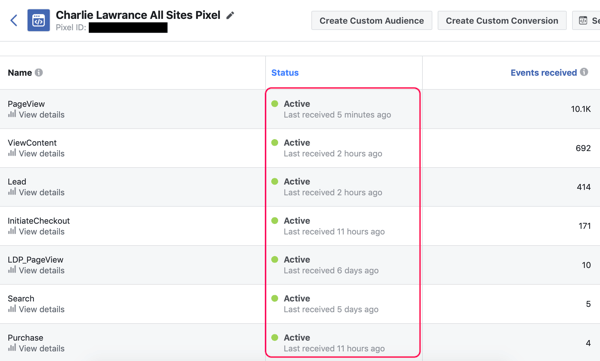Click chart icon under LDP_PageView
Screen dimensions: 600x361
pos(12,270)
